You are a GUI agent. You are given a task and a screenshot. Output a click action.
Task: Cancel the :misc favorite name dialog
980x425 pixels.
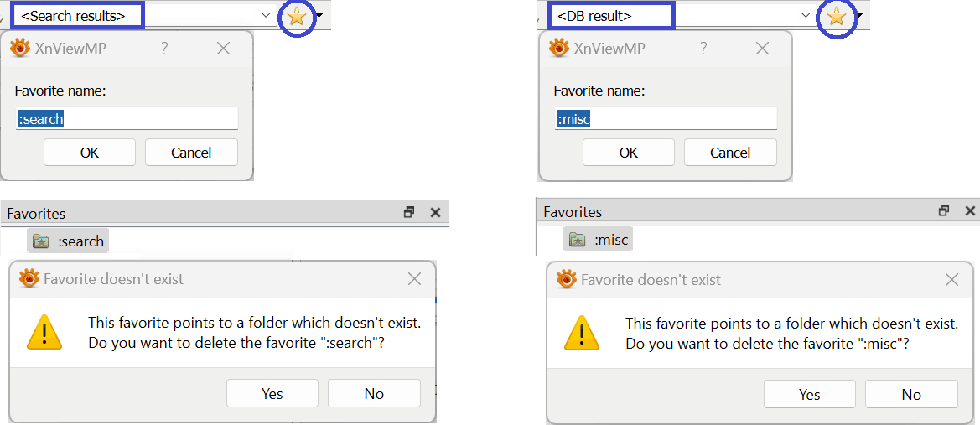pyautogui.click(x=730, y=153)
